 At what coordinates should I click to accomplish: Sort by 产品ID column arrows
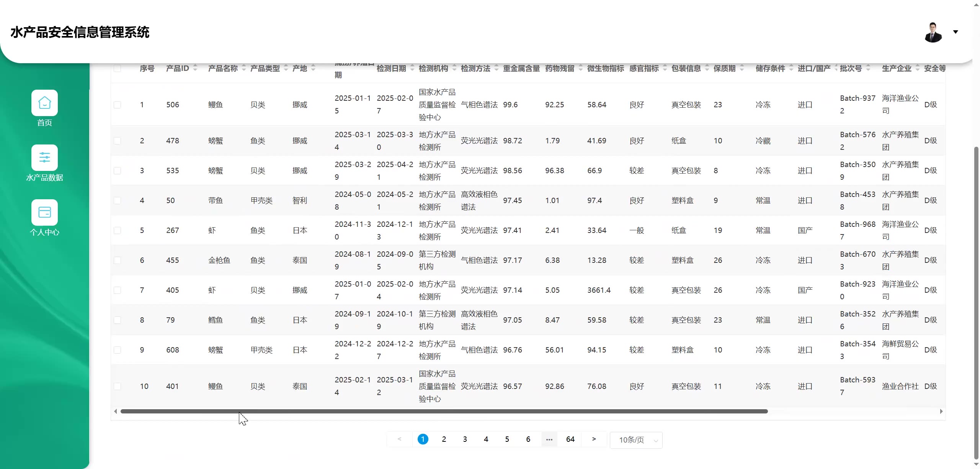(x=195, y=68)
